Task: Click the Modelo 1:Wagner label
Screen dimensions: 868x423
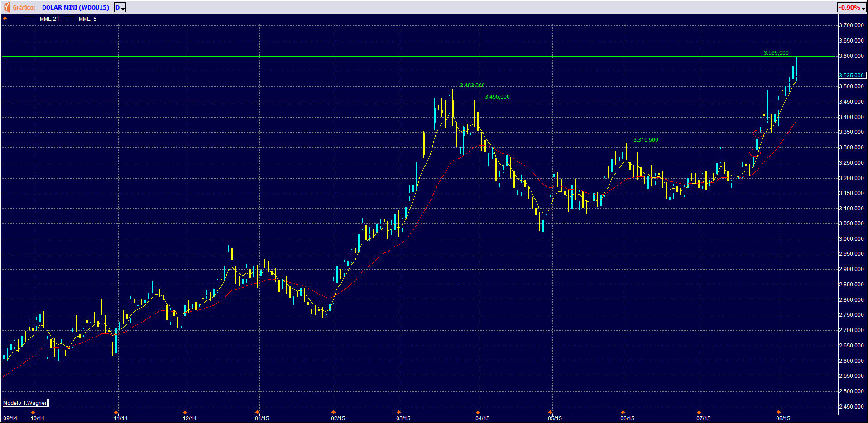Action: (x=25, y=403)
